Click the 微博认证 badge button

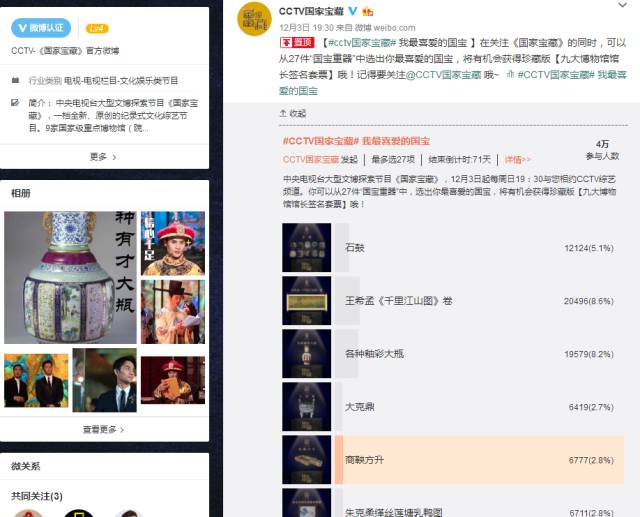[x=41, y=28]
